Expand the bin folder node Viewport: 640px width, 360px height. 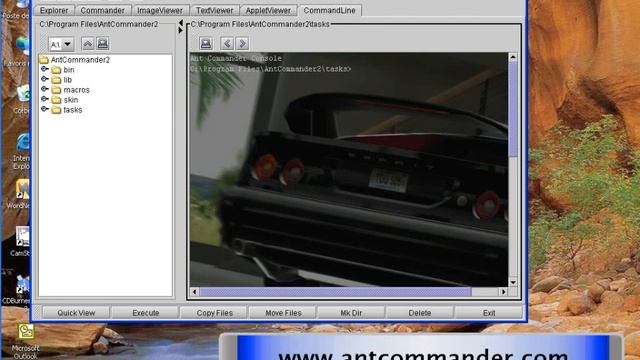point(45,69)
